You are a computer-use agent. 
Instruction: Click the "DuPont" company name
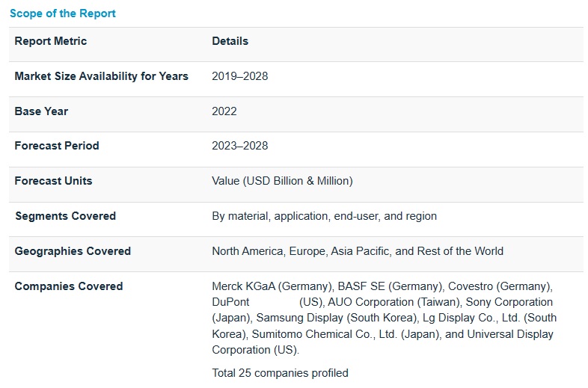pos(230,302)
